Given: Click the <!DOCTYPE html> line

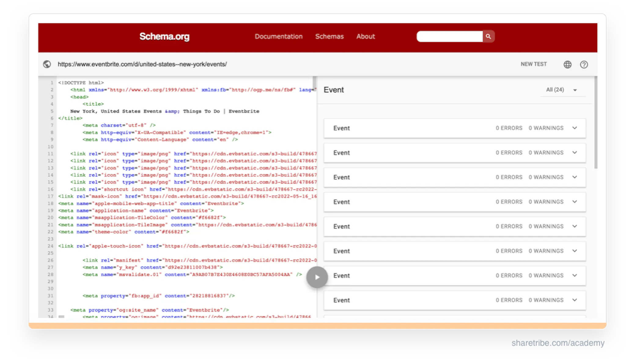Looking at the screenshot, I should [x=81, y=83].
